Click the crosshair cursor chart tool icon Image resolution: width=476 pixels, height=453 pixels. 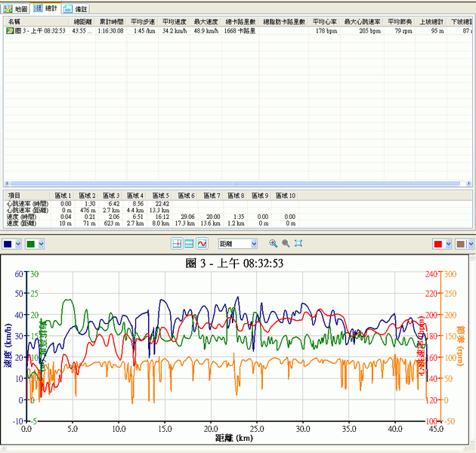click(177, 244)
